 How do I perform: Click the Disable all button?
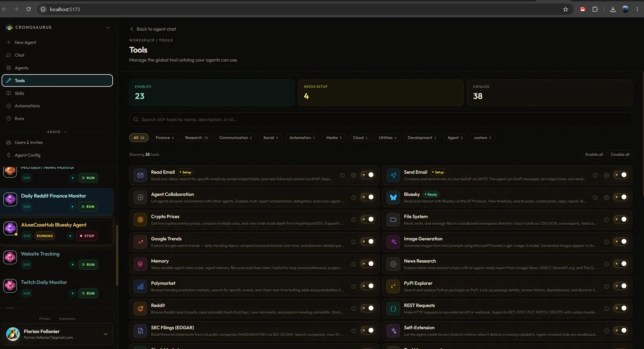pos(620,155)
